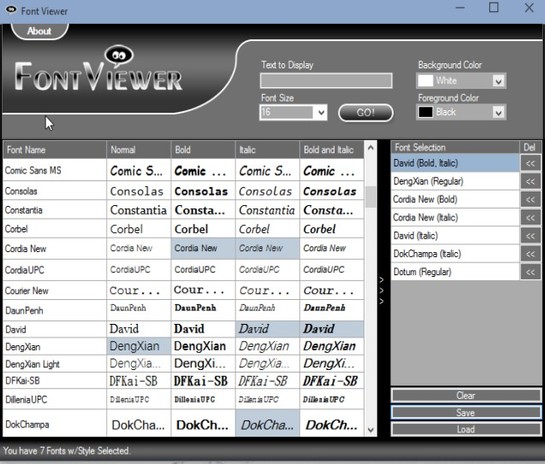Screen dimensions: 545x464
Task: Maximize the Font Viewer window
Action: (494, 8)
